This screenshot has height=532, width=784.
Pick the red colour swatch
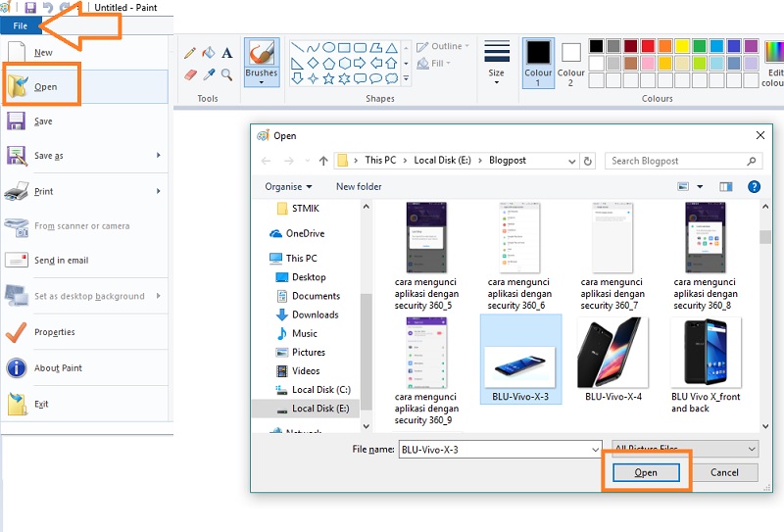coord(648,46)
